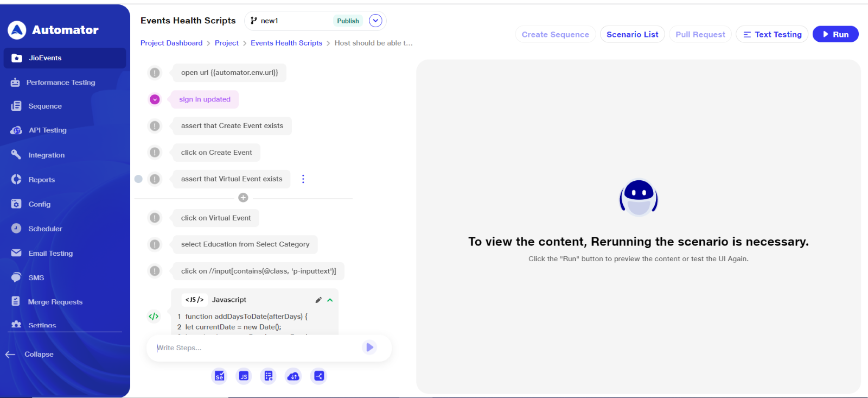The width and height of the screenshot is (868, 398).
Task: Click the Pull Request button
Action: 700,34
